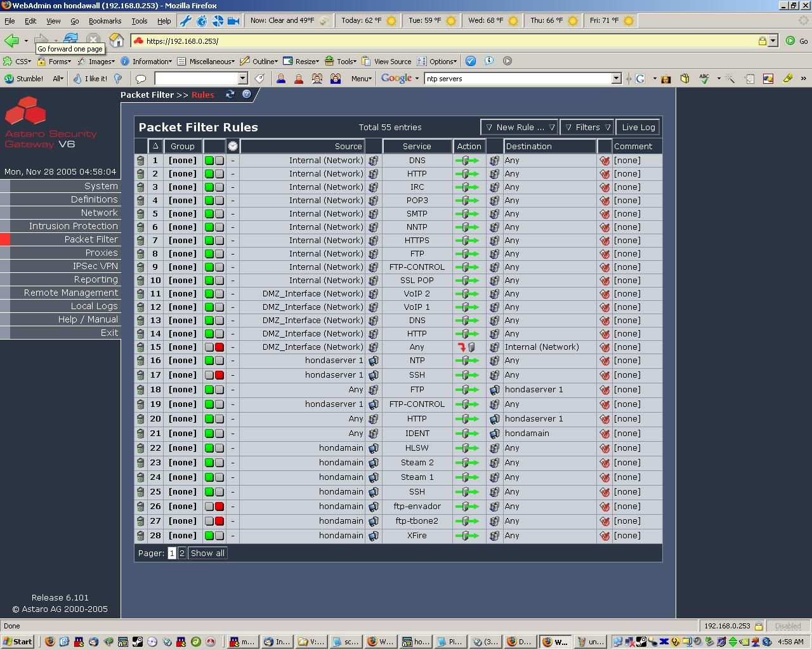Go to pager page 2
The height and width of the screenshot is (650, 812).
tap(182, 553)
